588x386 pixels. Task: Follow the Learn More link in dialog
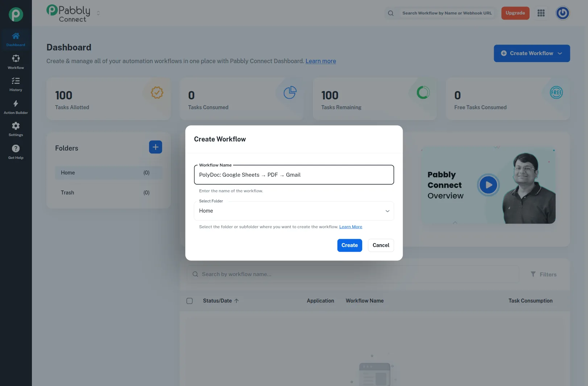(351, 227)
